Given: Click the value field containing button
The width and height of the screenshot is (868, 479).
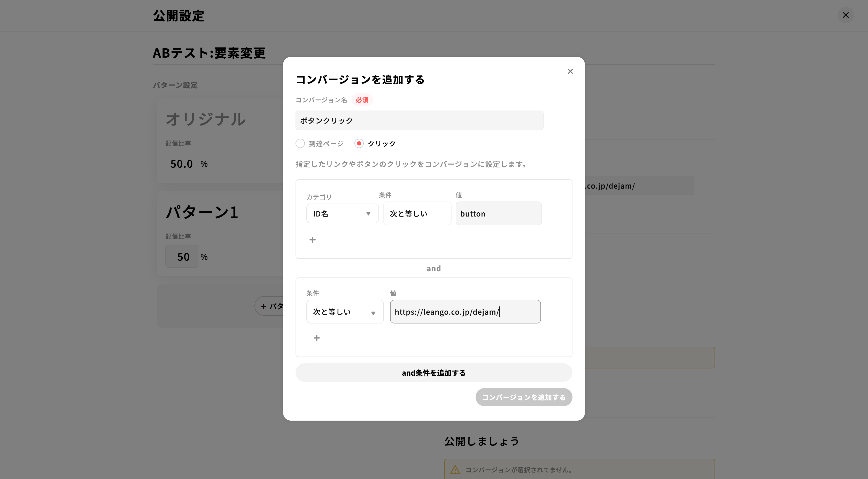Looking at the screenshot, I should 498,213.
